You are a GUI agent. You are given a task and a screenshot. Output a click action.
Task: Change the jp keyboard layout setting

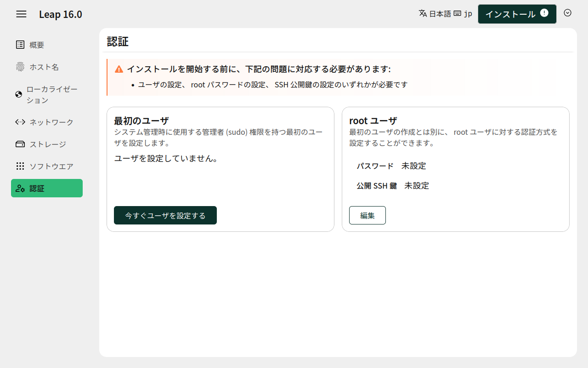[463, 13]
